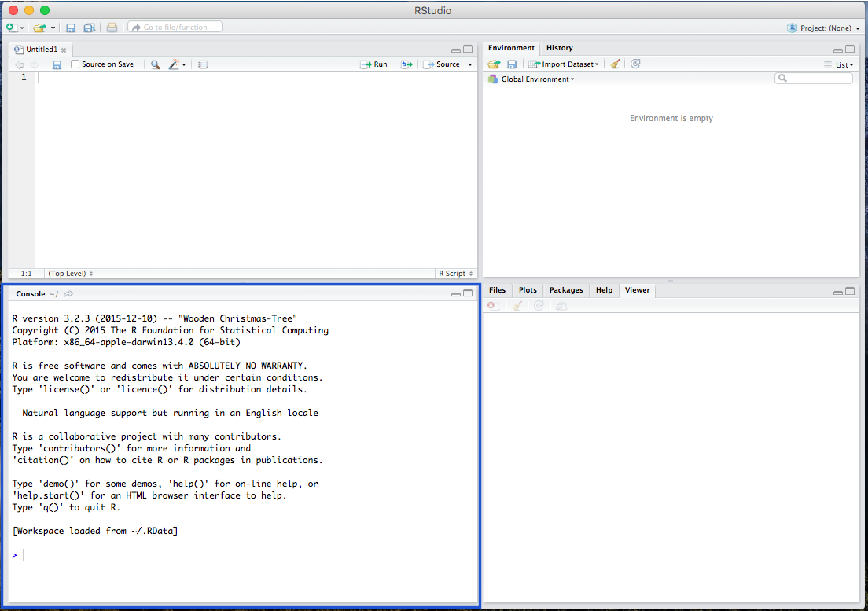Image resolution: width=868 pixels, height=611 pixels.
Task: Clear objects from the workspace with the broom
Action: tap(615, 64)
